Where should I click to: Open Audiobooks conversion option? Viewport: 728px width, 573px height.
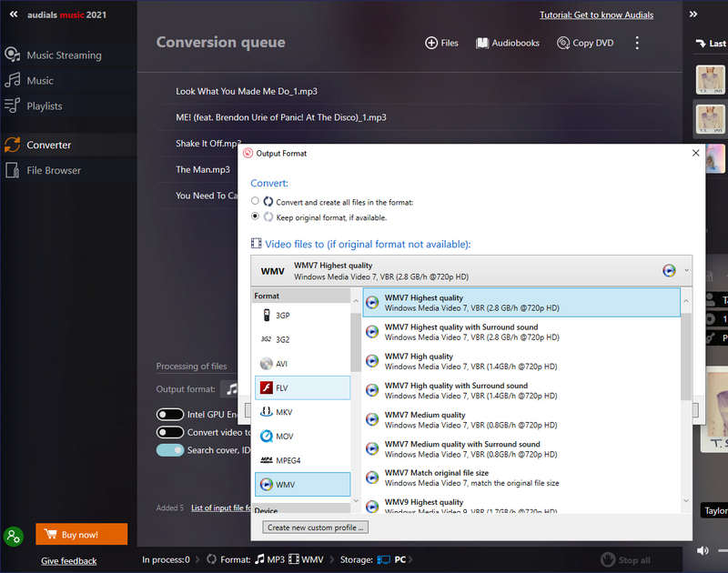(508, 43)
